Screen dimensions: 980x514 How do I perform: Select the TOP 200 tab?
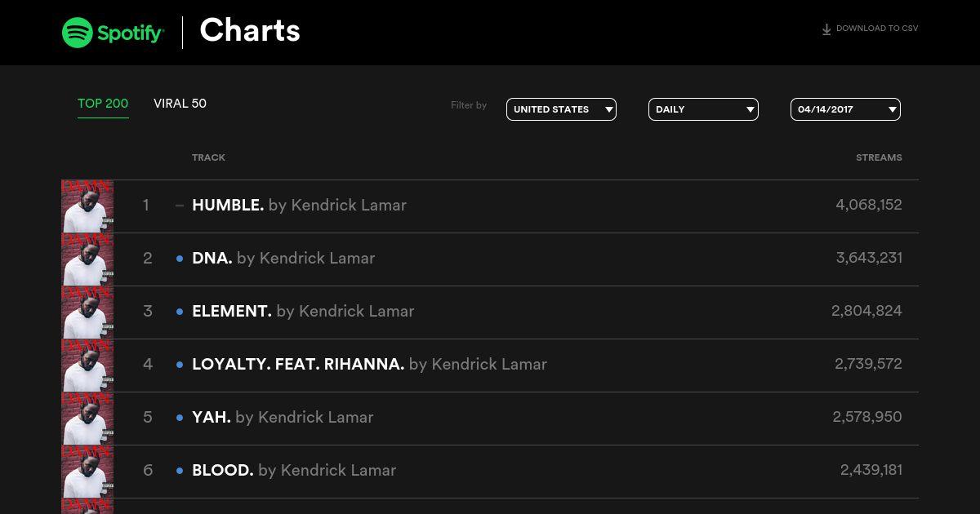point(103,104)
